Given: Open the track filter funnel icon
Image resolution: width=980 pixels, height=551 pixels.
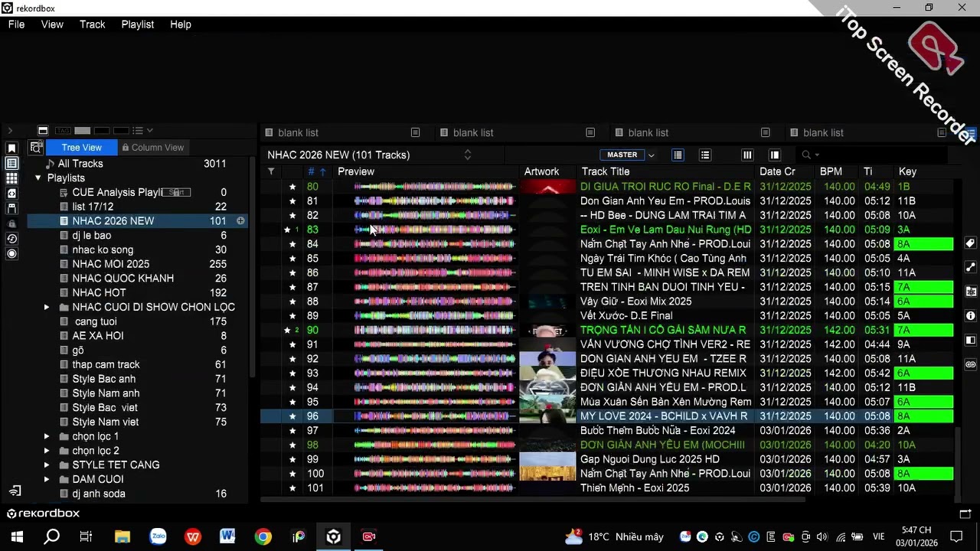Looking at the screenshot, I should click(271, 171).
